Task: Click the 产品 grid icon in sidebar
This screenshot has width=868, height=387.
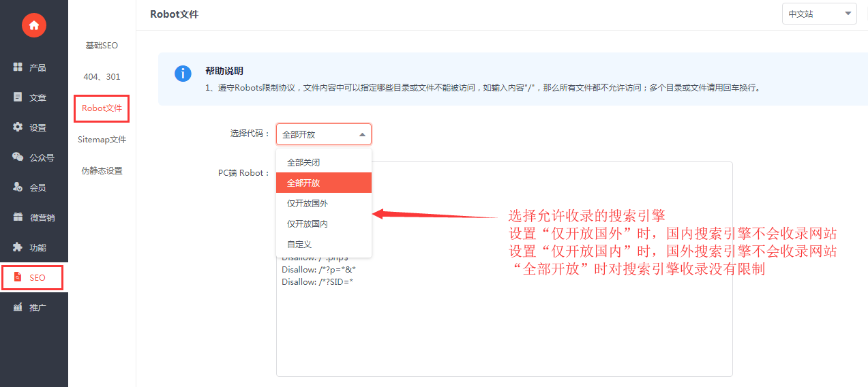Action: point(18,67)
